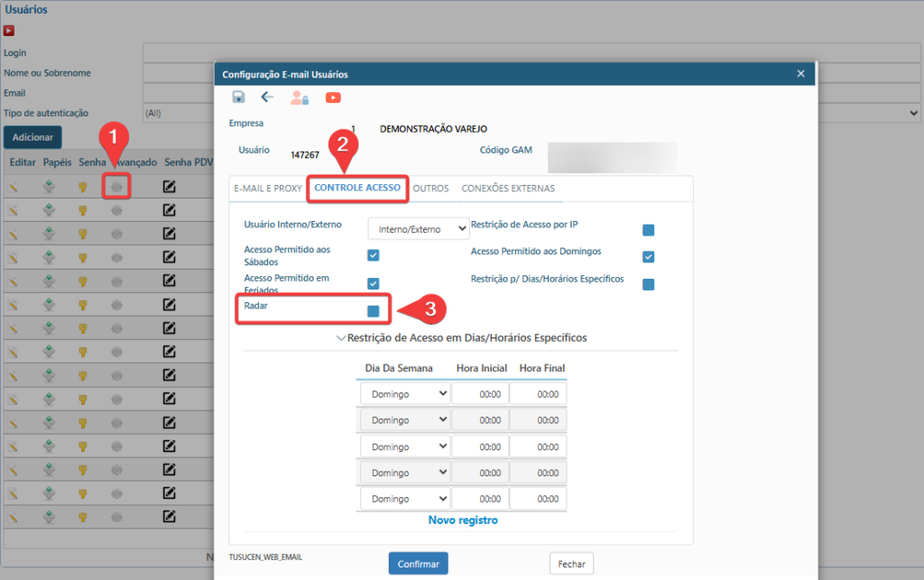Click the Senha PDV edit icon in first row
The height and width of the screenshot is (580, 924).
169,187
